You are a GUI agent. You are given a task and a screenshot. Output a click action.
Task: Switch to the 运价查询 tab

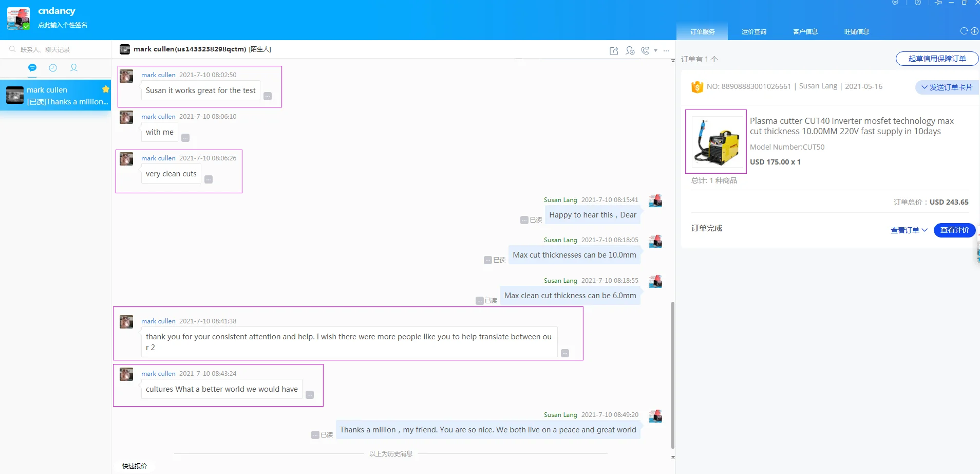tap(753, 32)
